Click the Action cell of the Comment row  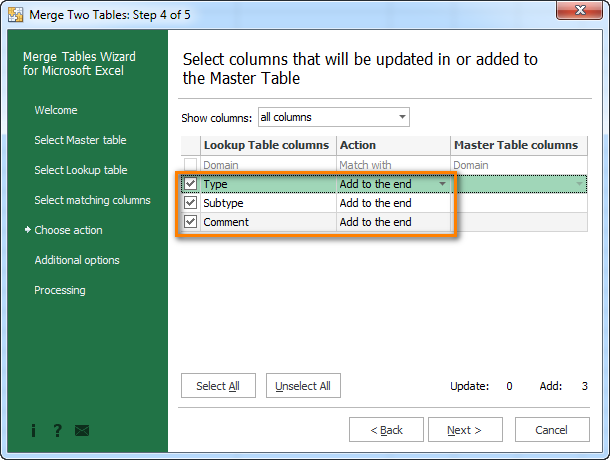(393, 222)
